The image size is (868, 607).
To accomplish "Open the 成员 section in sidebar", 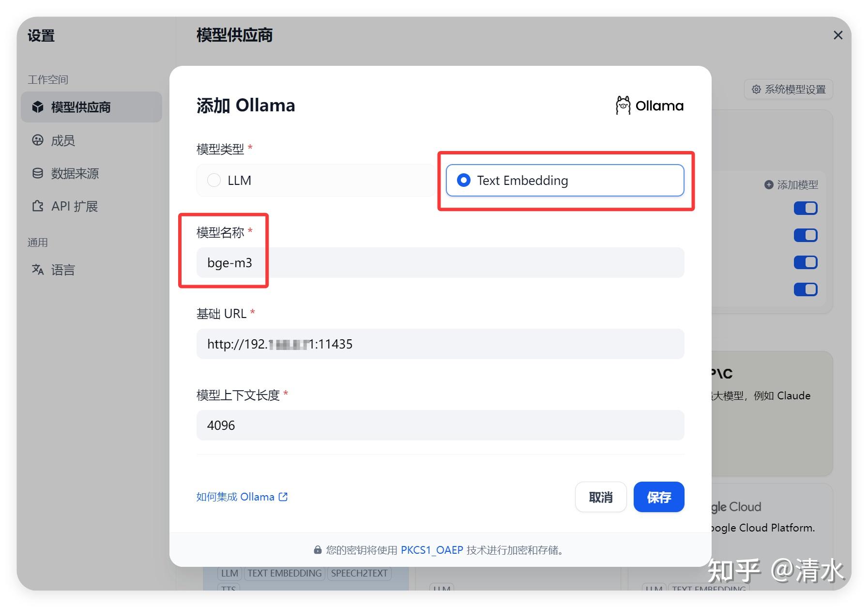I will pos(38,140).
